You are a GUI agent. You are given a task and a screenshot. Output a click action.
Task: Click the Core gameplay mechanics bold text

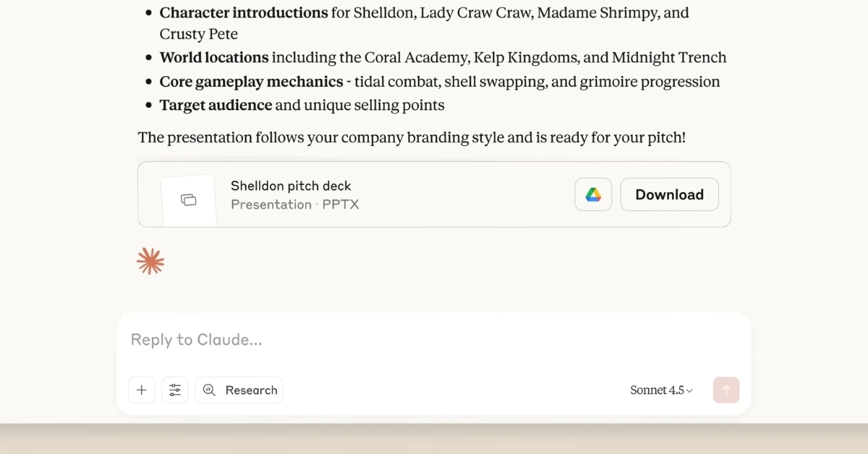251,82
